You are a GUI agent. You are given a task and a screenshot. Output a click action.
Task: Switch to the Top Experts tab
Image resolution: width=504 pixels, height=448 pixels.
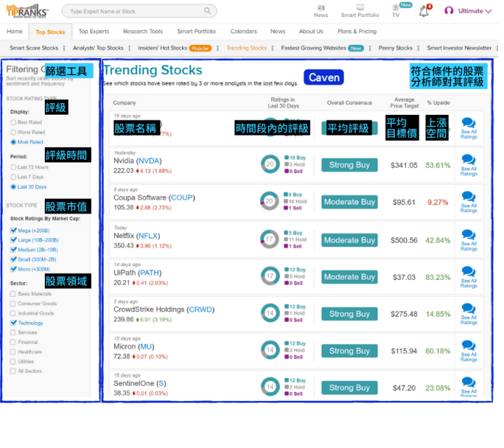coord(94,31)
